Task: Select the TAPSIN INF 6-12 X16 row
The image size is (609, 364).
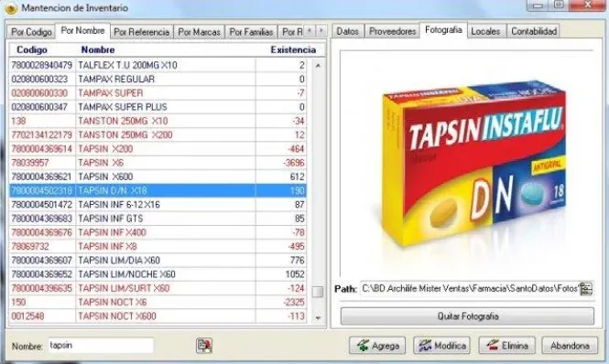Action: click(158, 205)
